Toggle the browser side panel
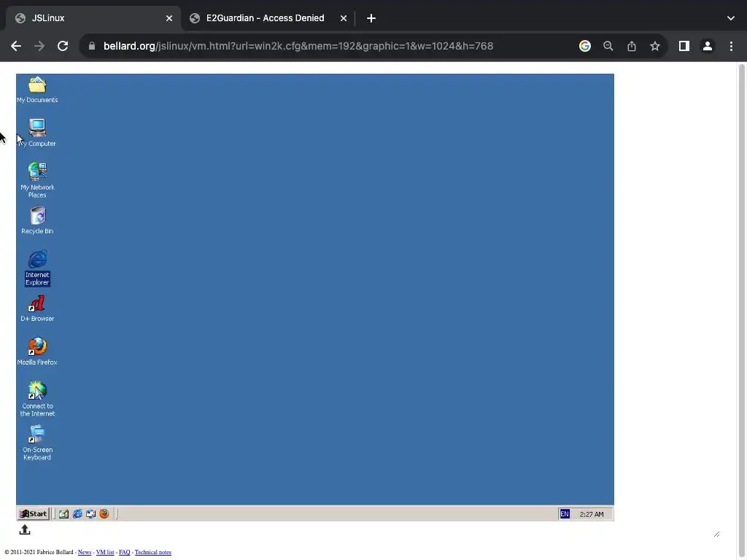Viewport: 747px width, 560px height. click(x=684, y=46)
